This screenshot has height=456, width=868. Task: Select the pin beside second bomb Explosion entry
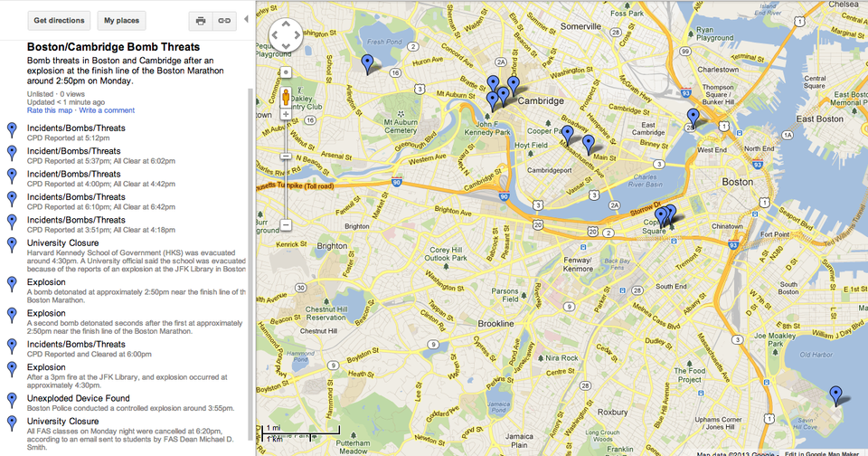click(x=12, y=316)
